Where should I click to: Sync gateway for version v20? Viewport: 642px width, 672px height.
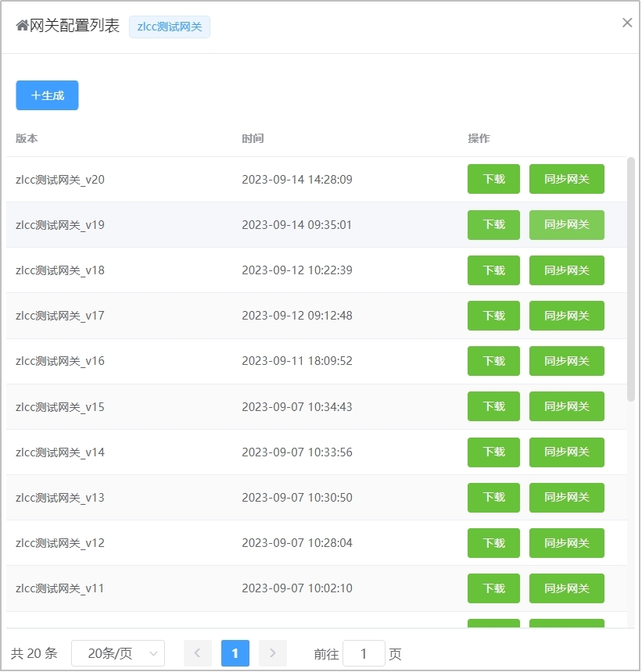[566, 179]
